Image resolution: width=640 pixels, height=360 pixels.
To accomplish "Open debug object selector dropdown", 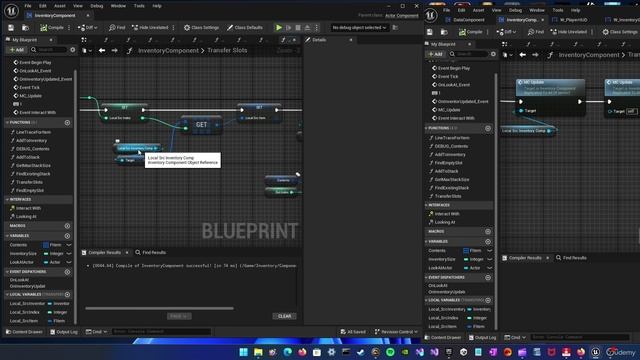I will click(x=359, y=28).
